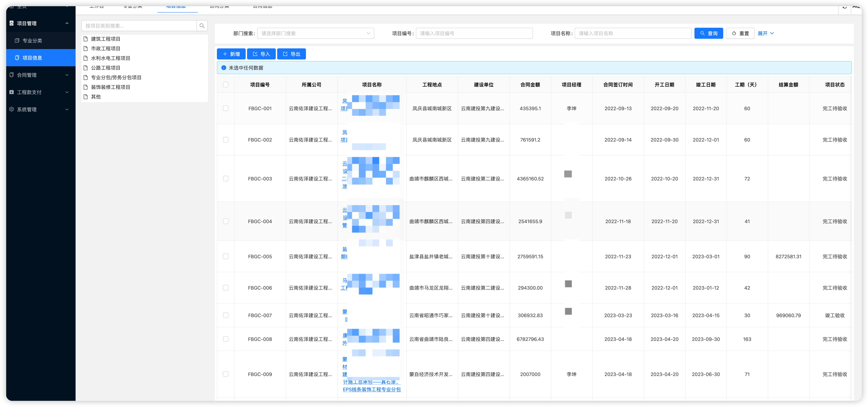
Task: Click the 系统管理 gear icon
Action: click(12, 109)
